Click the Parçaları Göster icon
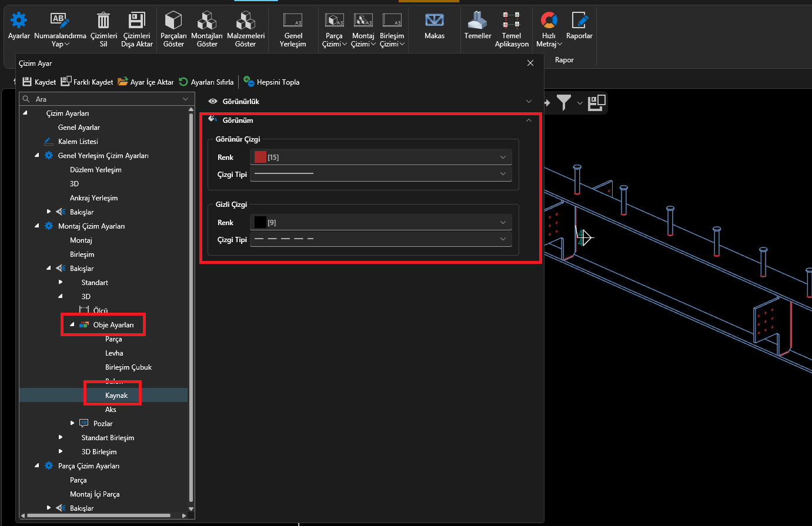812x526 pixels. pyautogui.click(x=173, y=21)
